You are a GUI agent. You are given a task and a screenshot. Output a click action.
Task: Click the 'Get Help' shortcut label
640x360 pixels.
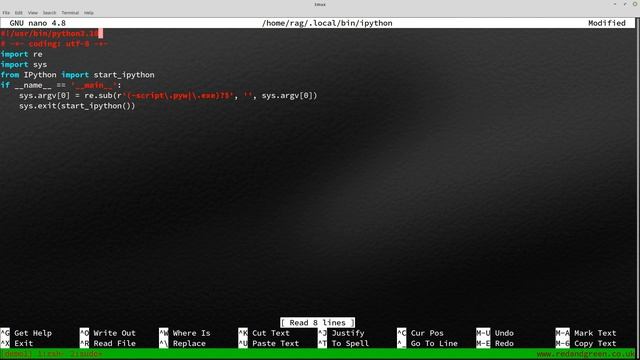tap(33, 333)
